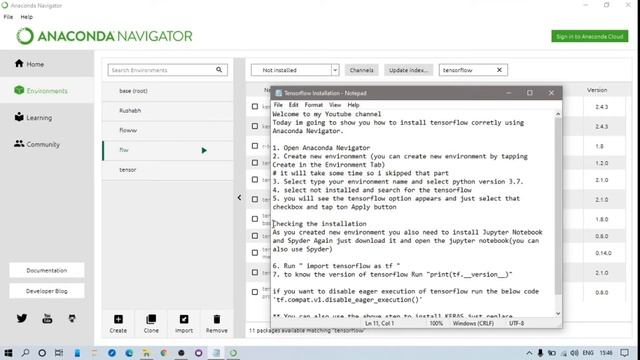
Task: Select the Rushabh environment
Action: click(167, 111)
